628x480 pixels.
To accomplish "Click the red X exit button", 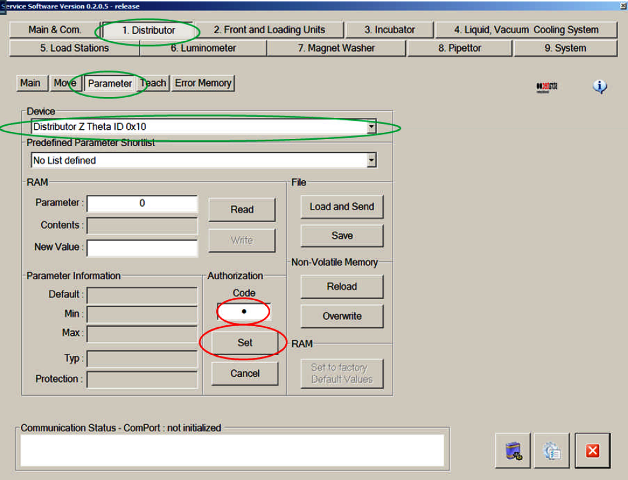I will pyautogui.click(x=592, y=451).
